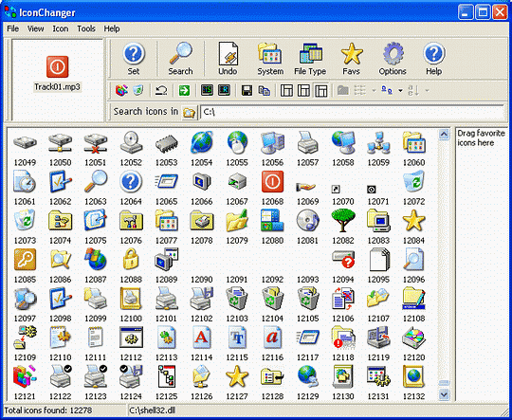Open the dropdown arrow next to icon size button
This screenshot has width=512, height=420.
(x=400, y=90)
